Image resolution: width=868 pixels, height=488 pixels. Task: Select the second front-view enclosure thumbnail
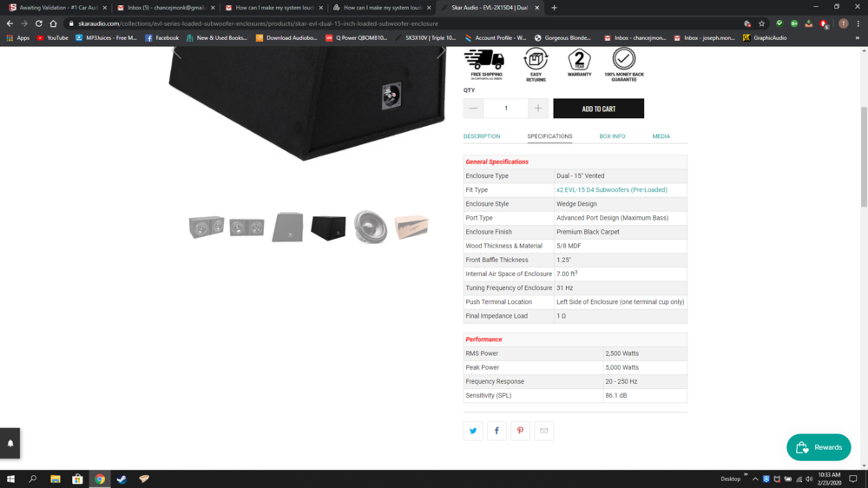247,228
